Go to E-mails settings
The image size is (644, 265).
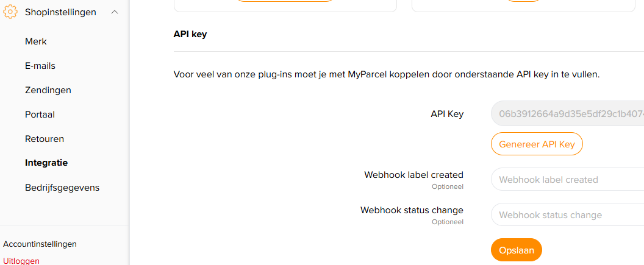point(40,66)
